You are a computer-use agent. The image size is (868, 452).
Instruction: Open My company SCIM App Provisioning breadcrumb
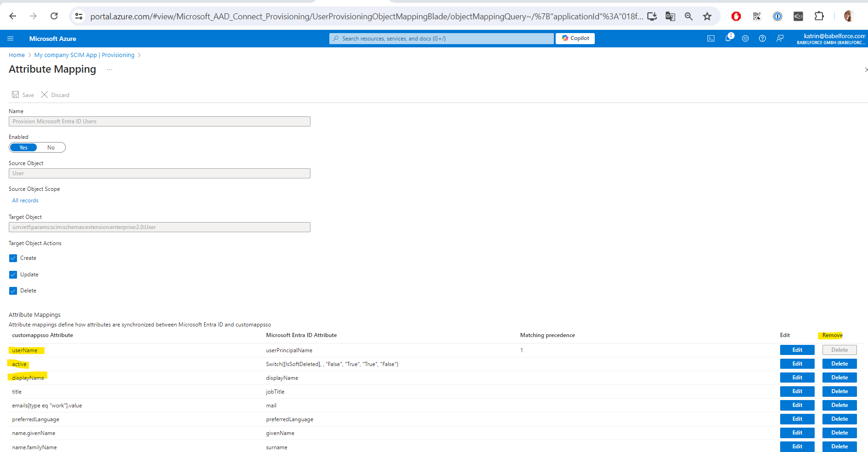84,55
